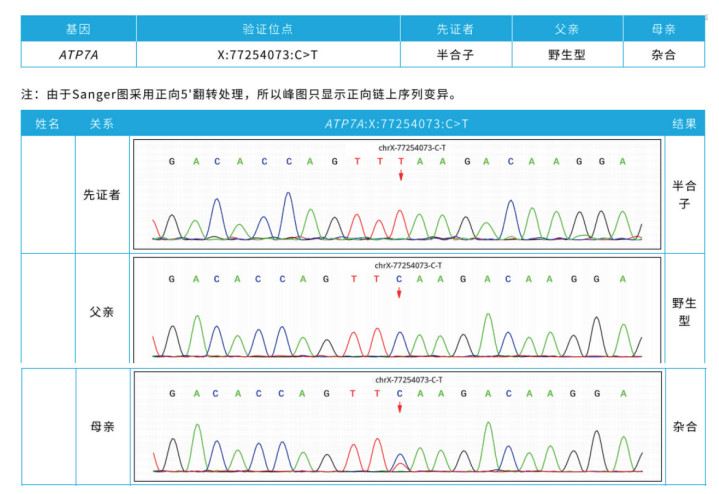Open the 母亲 Sanger chromatogram image

[396, 424]
